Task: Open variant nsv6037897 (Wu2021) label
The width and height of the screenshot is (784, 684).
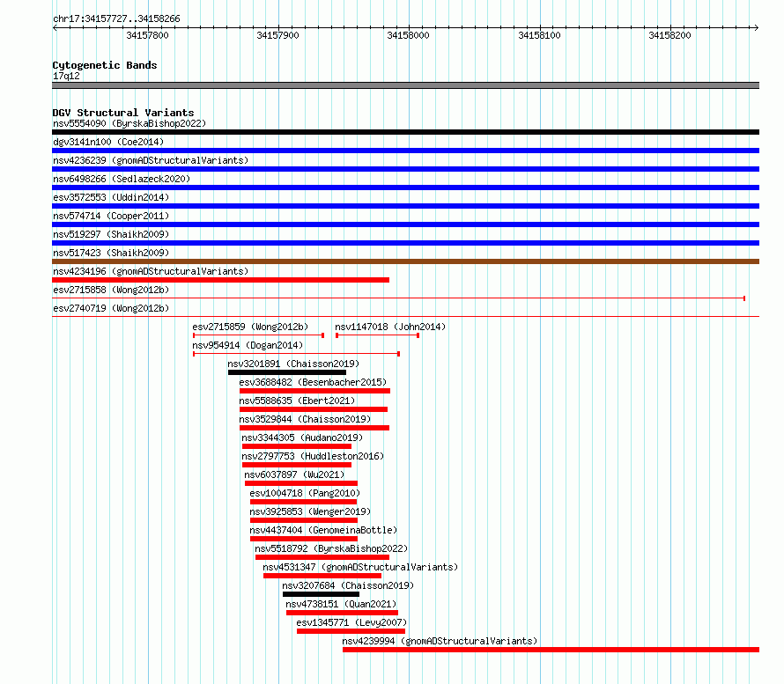Action: tap(294, 474)
